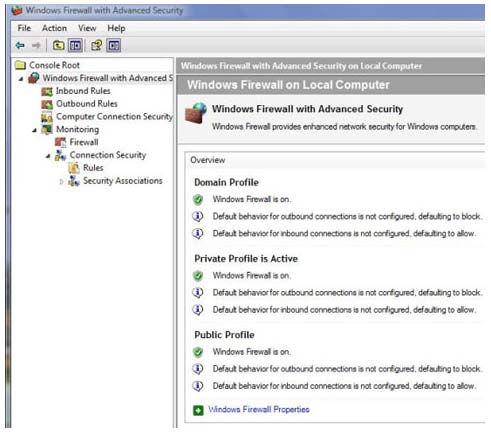491x433 pixels.
Task: Select Rules under Connection Security
Action: [93, 168]
